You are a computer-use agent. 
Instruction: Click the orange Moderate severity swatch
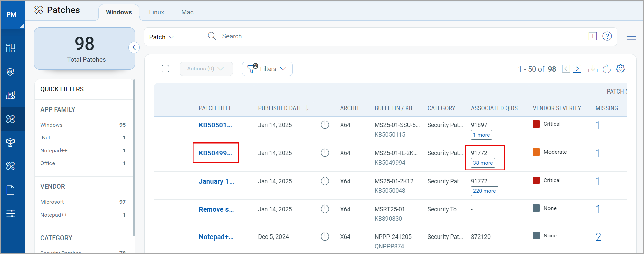(x=536, y=152)
